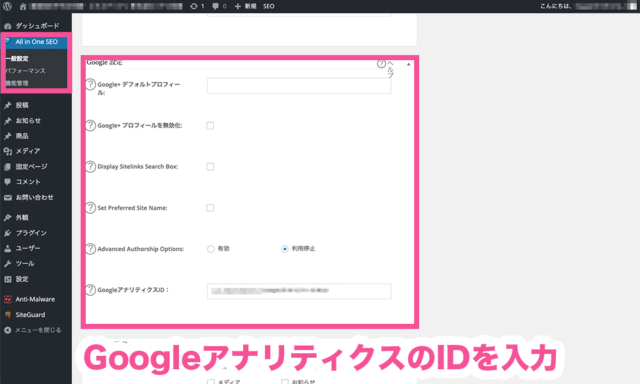Open 投稿 in the sidebar
This screenshot has width=640, height=384.
point(22,105)
